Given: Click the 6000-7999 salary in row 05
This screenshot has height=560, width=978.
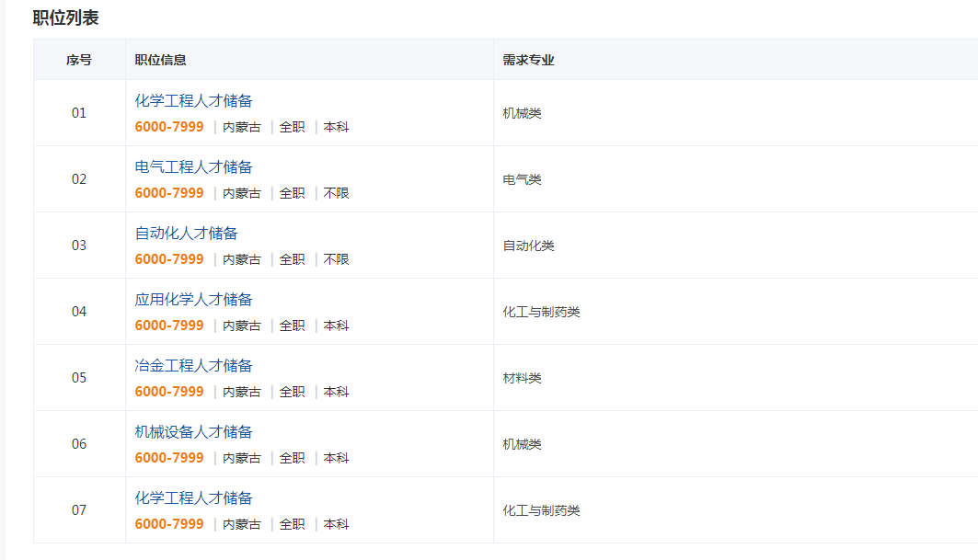Looking at the screenshot, I should (169, 392).
